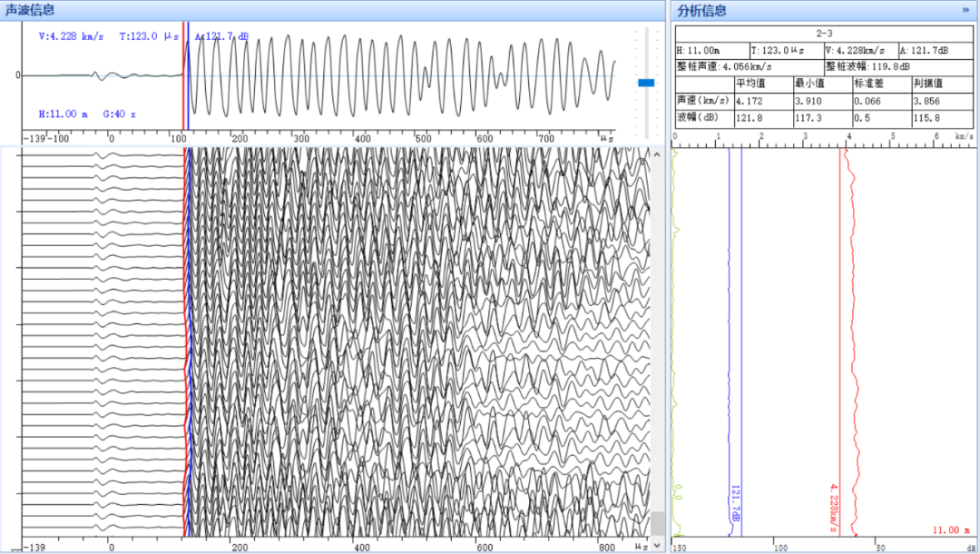Click the 标准差 column header
The image size is (980, 554).
[x=882, y=84]
